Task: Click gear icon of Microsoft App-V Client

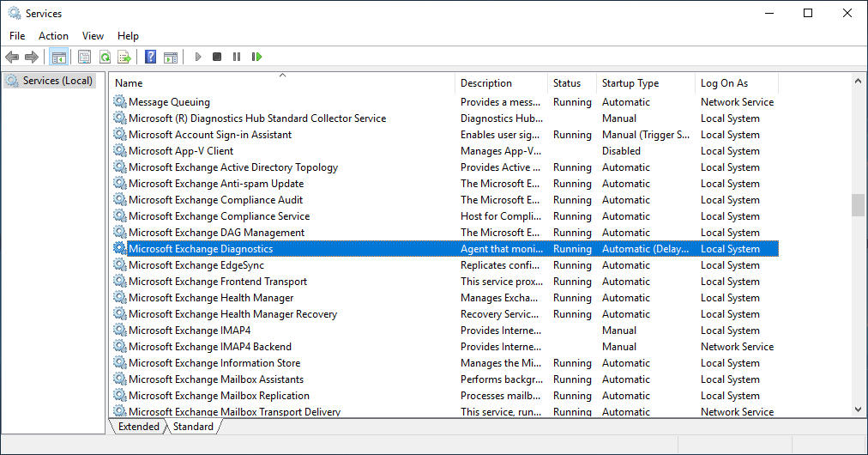Action: click(x=119, y=150)
